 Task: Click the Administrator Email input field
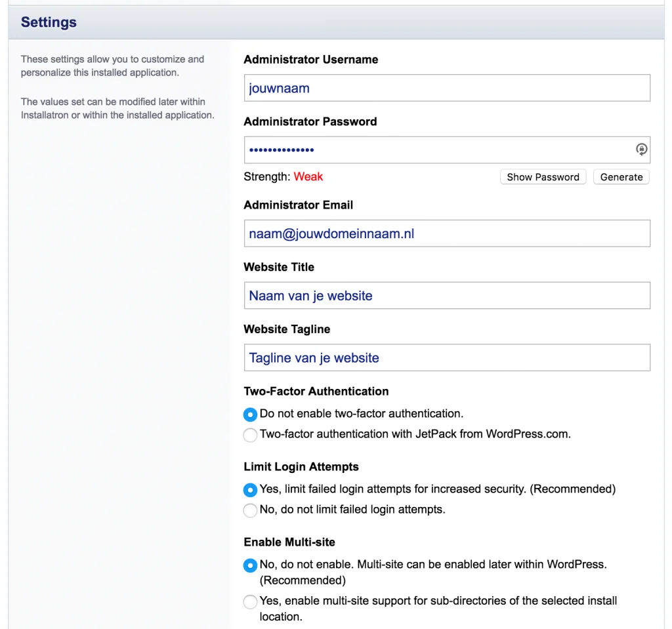pyautogui.click(x=446, y=233)
